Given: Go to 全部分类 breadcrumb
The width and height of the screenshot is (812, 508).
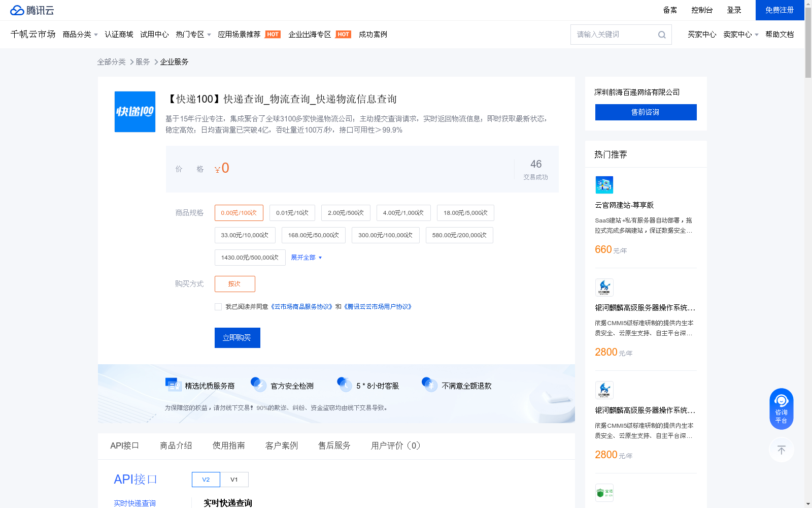Looking at the screenshot, I should 112,62.
